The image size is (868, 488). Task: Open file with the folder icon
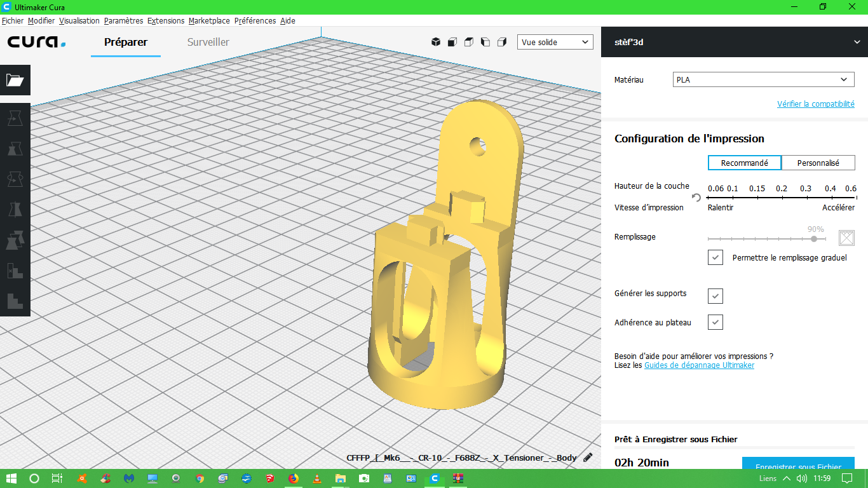tap(15, 80)
